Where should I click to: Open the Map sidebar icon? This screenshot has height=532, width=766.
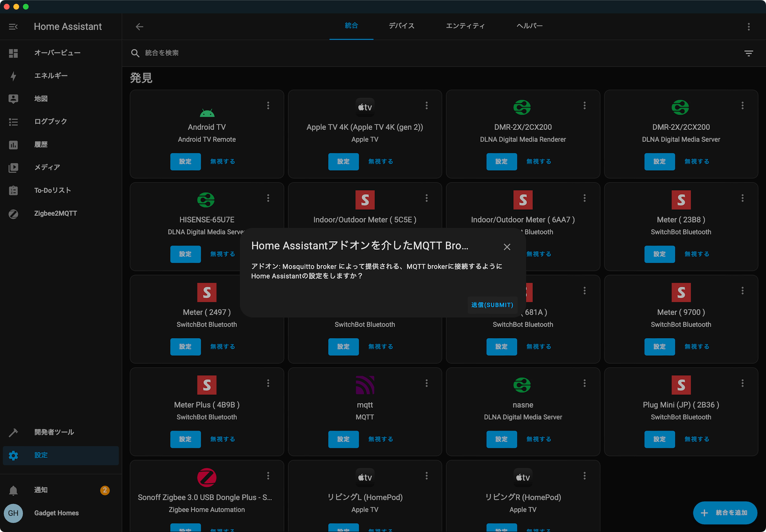tap(13, 99)
